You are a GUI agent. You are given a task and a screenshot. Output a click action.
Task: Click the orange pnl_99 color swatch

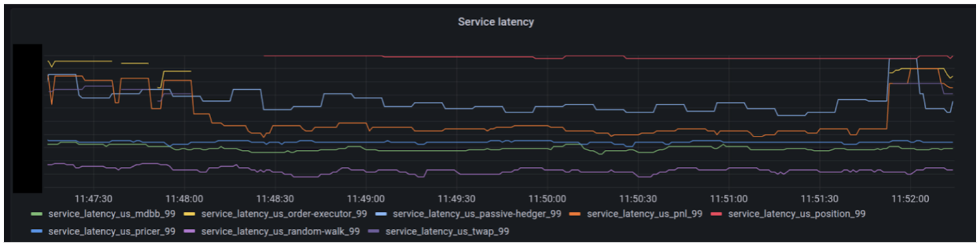(575, 214)
